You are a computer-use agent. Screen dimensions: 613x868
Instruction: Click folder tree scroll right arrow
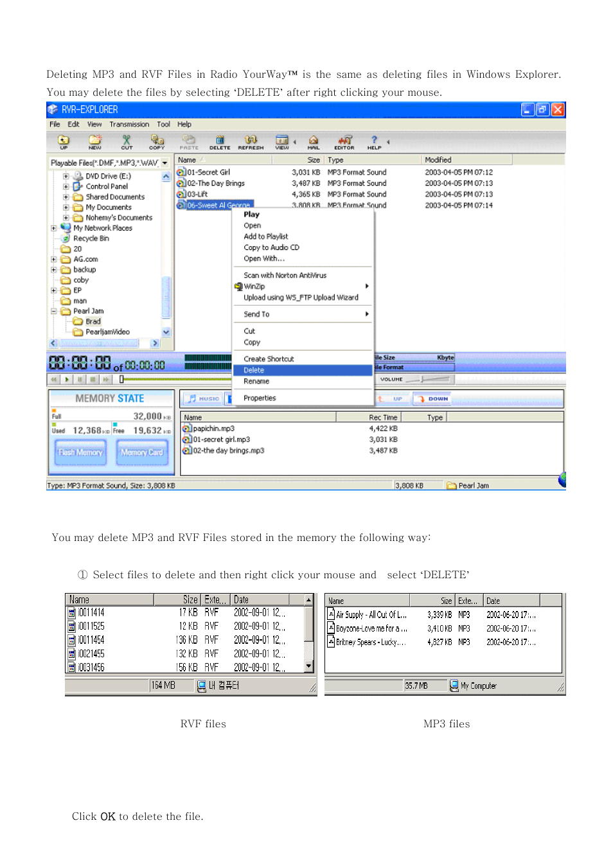pos(155,343)
